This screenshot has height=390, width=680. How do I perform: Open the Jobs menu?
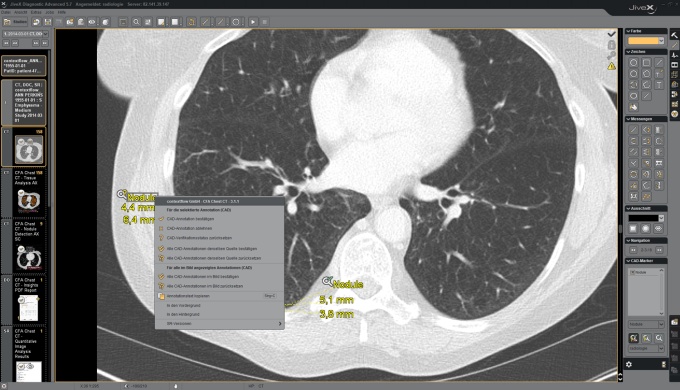coord(49,12)
